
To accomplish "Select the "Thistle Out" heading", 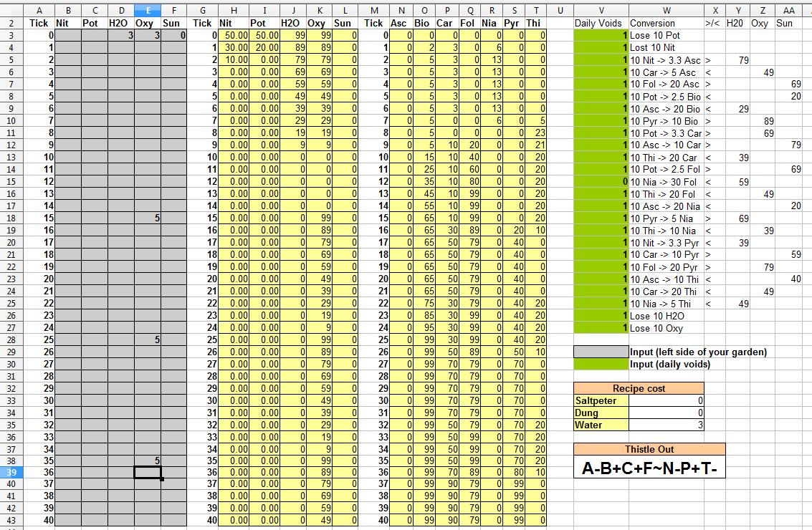I will tap(649, 449).
